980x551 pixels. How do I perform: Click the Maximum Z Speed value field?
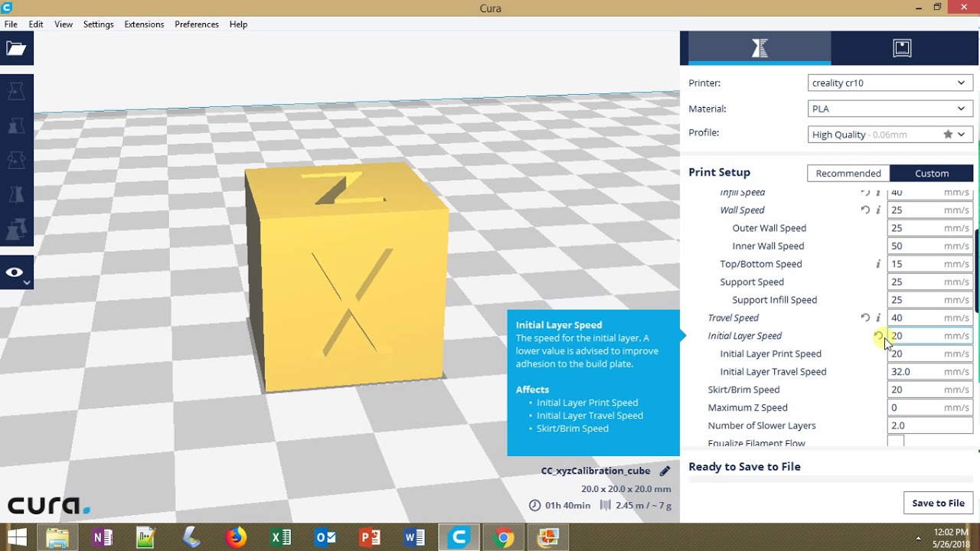(930, 408)
